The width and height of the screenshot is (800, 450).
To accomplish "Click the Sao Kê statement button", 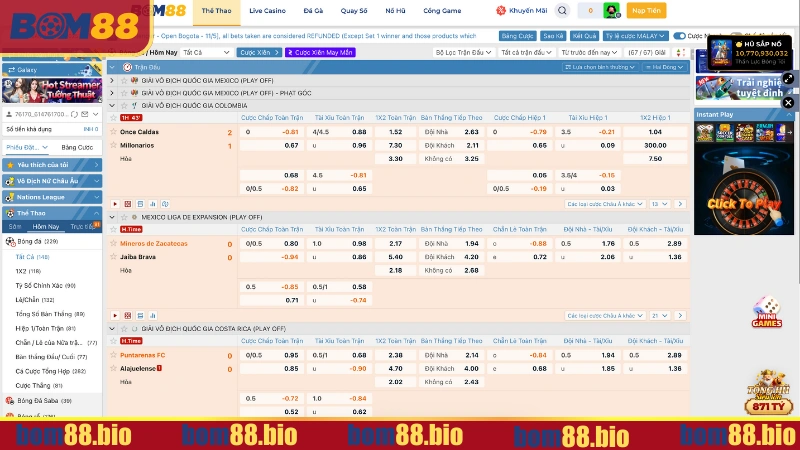I will pos(553,36).
